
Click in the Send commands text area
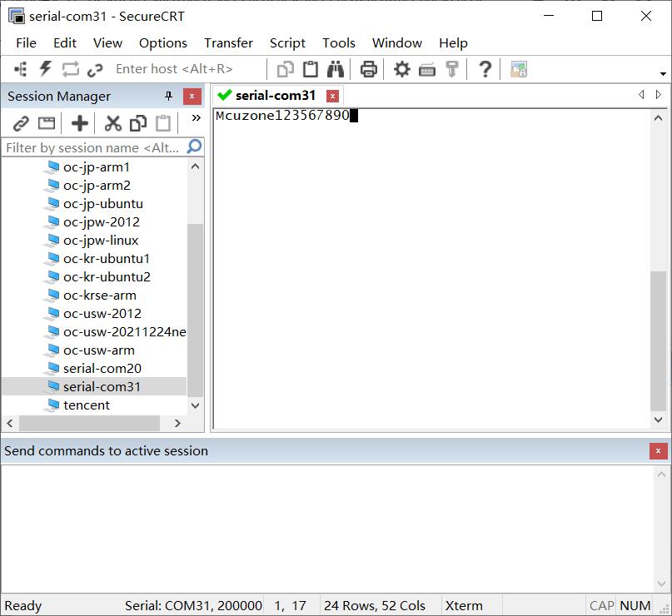pyautogui.click(x=327, y=528)
